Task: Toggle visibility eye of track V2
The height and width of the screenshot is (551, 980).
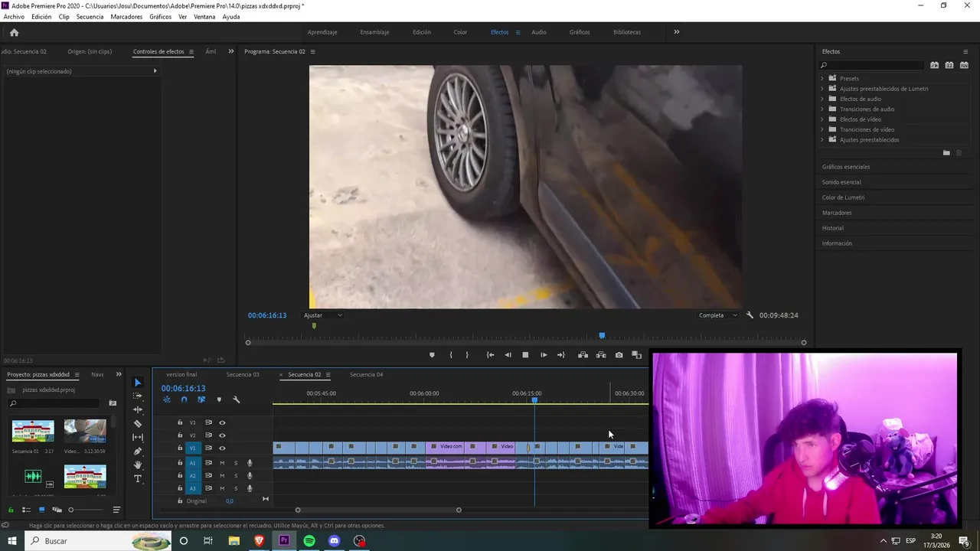Action: pyautogui.click(x=222, y=435)
